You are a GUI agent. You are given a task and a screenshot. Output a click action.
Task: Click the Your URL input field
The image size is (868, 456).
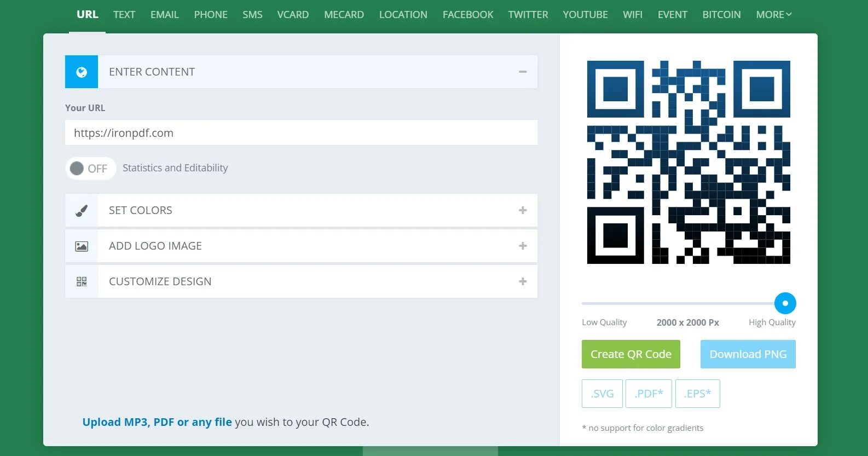point(301,133)
